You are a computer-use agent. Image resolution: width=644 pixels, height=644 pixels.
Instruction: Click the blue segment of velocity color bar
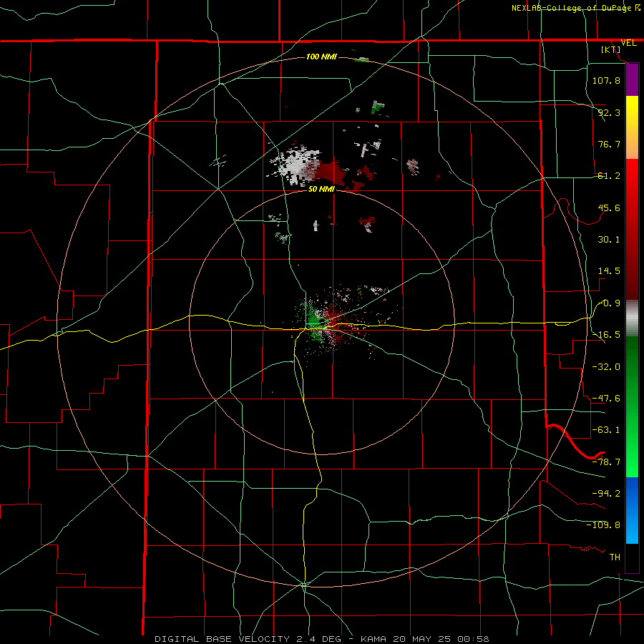tap(632, 510)
